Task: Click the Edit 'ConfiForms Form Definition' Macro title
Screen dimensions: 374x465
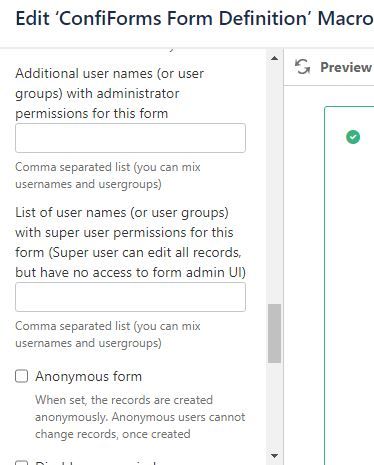Action: click(x=194, y=18)
